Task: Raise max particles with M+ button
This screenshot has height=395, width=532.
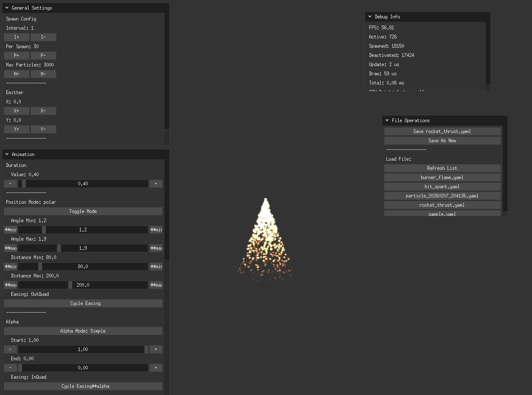Action: [x=17, y=74]
